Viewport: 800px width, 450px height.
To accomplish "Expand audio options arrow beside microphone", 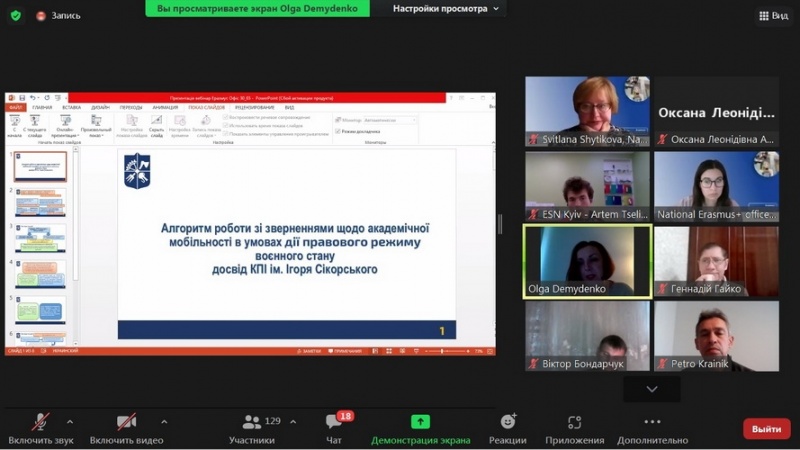I will pos(70,421).
